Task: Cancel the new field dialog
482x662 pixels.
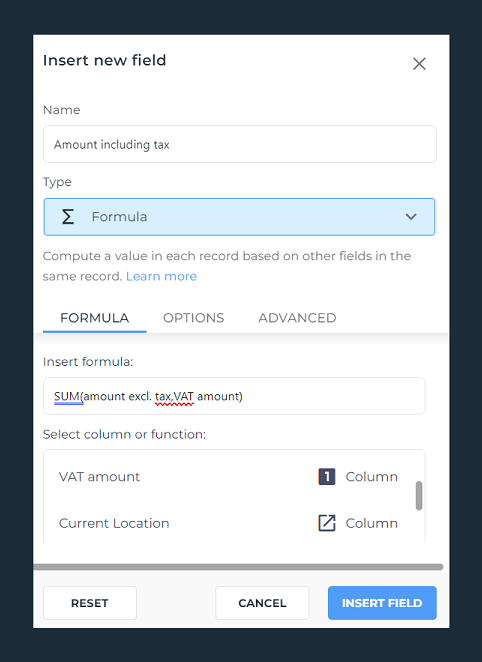Action: coord(262,603)
